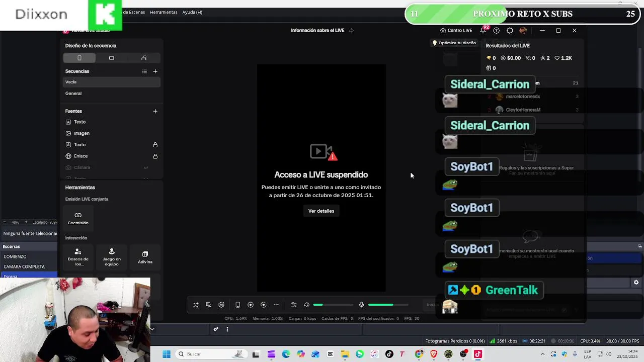Open the Herramientas menu
644x362 pixels.
164,12
